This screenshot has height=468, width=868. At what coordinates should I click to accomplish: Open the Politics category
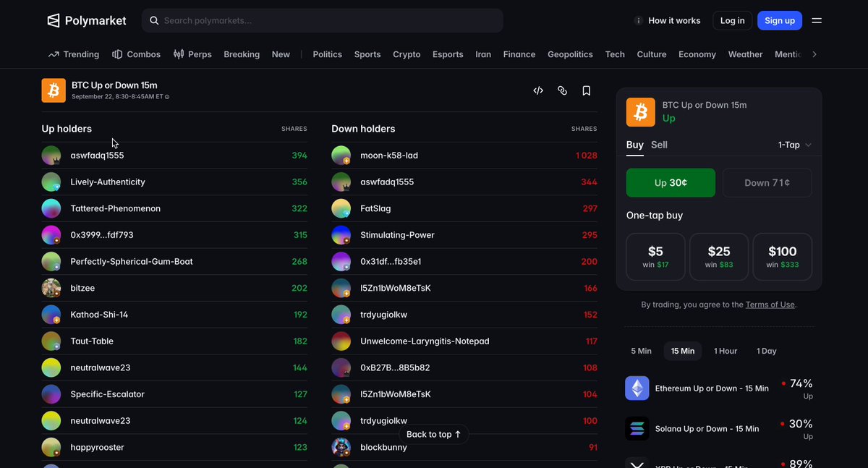tap(328, 54)
